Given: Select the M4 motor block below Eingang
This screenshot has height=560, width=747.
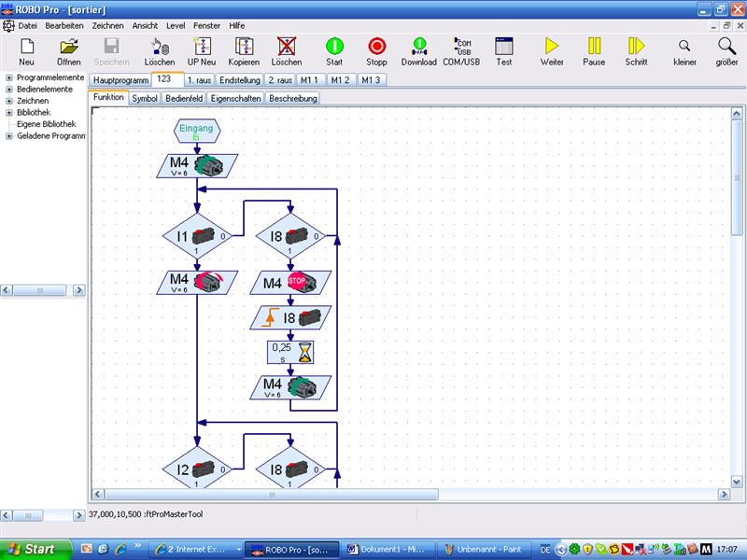Looking at the screenshot, I should click(197, 166).
